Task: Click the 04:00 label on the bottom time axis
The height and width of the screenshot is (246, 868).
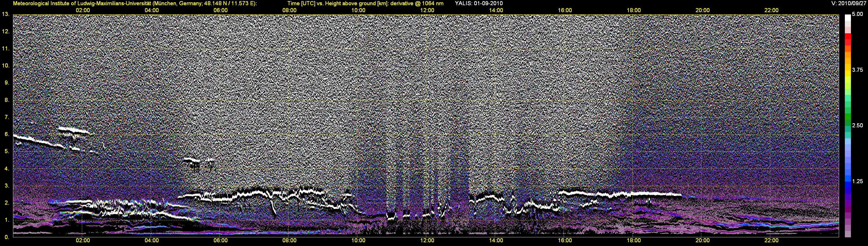Action: [152, 240]
